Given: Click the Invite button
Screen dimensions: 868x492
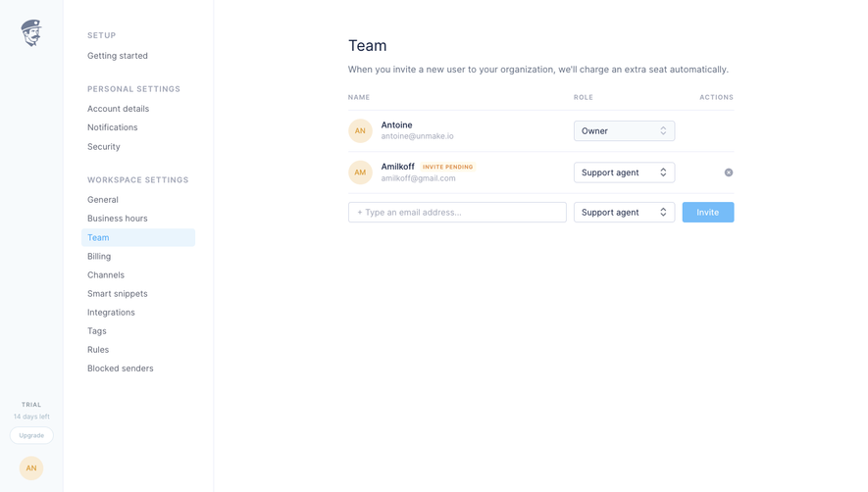Looking at the screenshot, I should pyautogui.click(x=708, y=213).
